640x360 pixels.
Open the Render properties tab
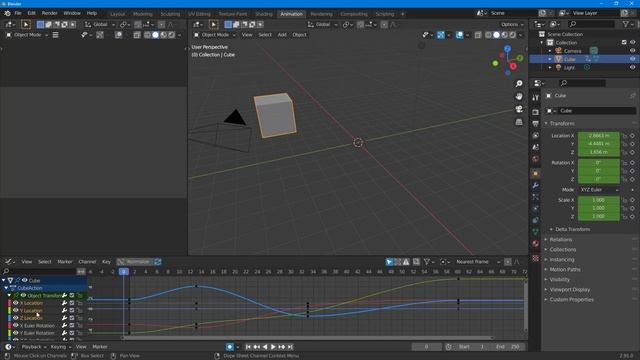(536, 112)
